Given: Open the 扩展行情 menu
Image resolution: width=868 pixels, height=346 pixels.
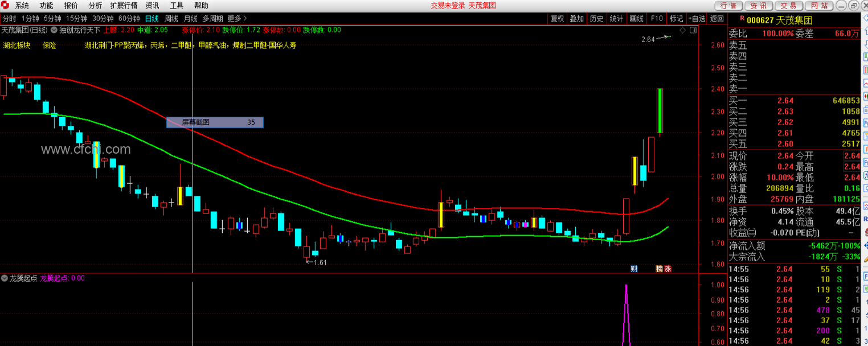Looking at the screenshot, I should 124,5.
